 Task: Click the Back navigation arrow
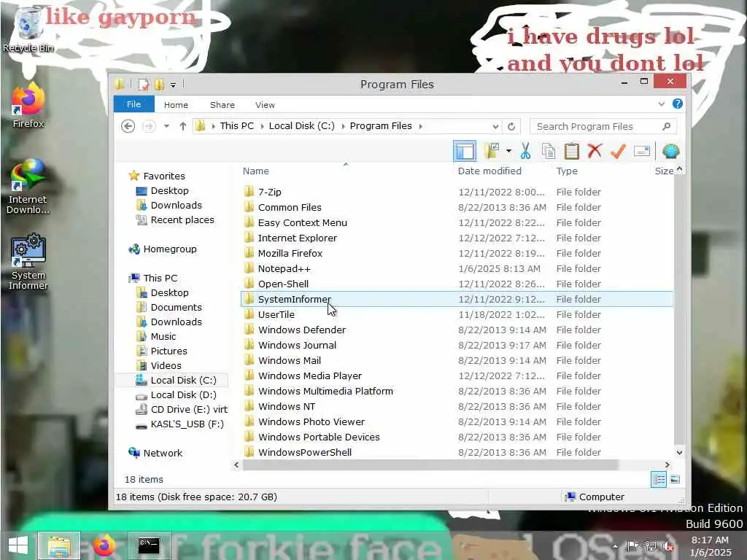128,126
